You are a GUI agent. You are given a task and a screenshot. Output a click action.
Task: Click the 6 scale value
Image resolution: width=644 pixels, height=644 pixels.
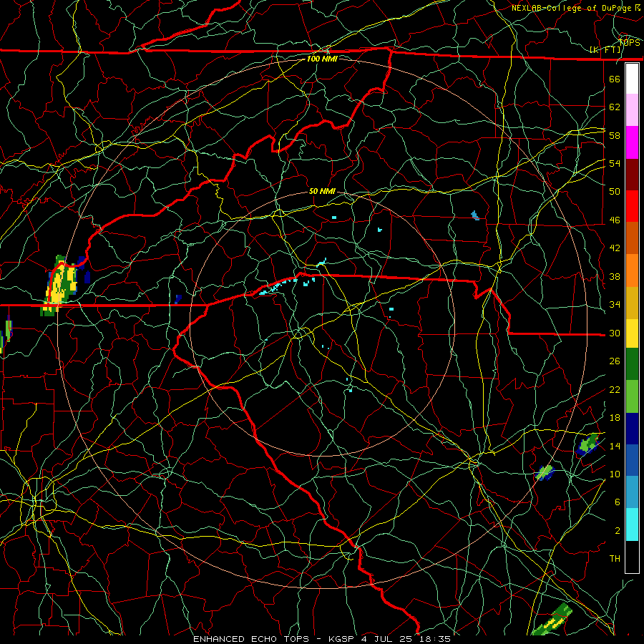618,502
